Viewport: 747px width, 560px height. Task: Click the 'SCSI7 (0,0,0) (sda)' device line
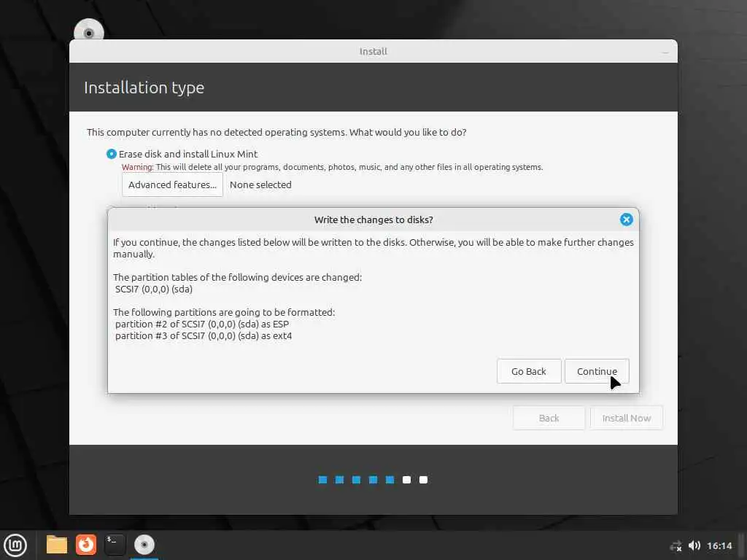click(154, 289)
